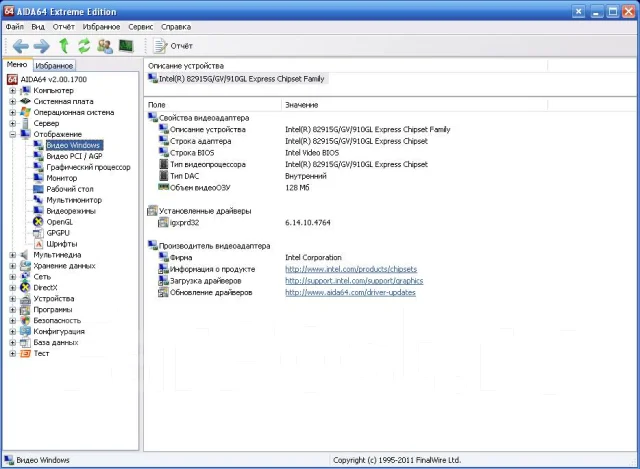This screenshot has width=640, height=469.
Task: Expand the Сервер tree node
Action: 13,123
